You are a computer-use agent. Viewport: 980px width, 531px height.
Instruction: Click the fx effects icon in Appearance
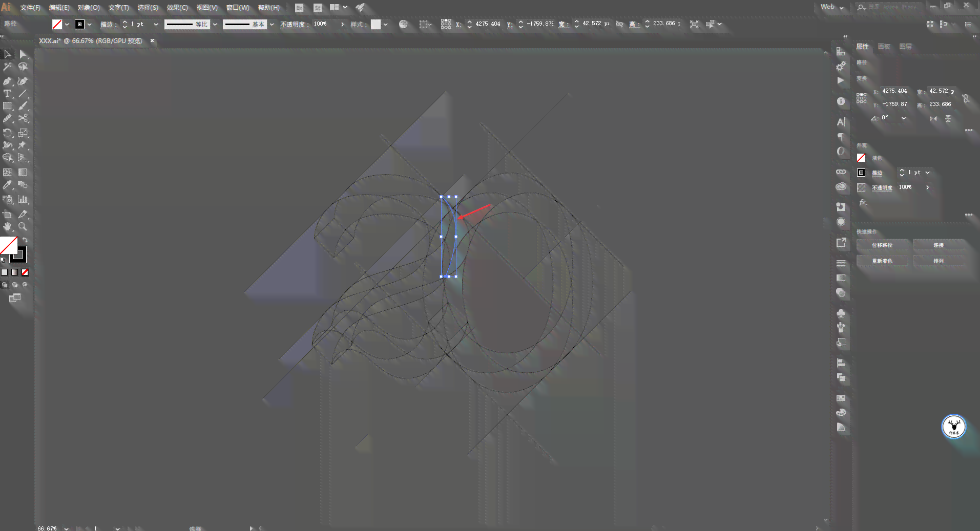click(x=863, y=203)
